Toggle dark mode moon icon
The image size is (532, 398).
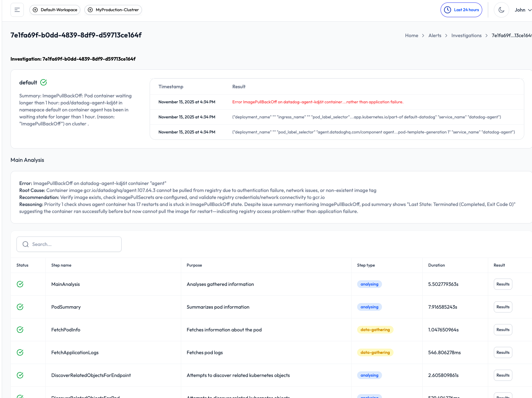pos(501,10)
